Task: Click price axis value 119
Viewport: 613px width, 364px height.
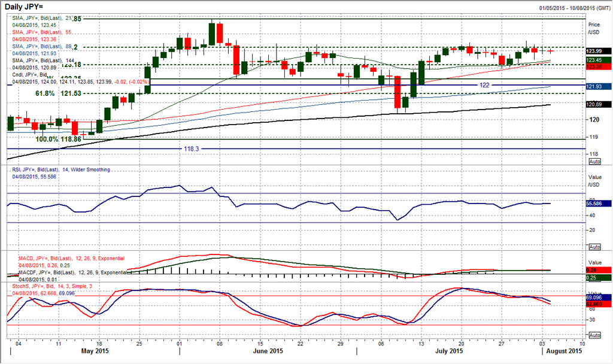Action: tap(594, 137)
